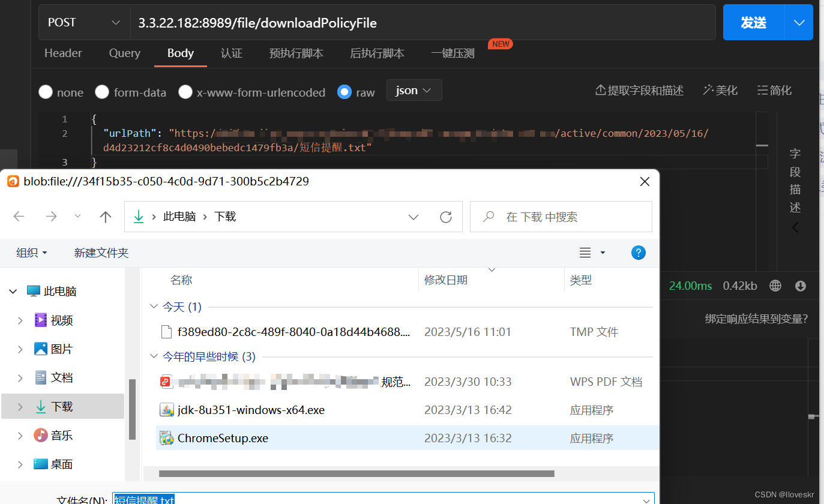
Task: Select 音乐 folder in navigation pane
Action: pos(62,436)
